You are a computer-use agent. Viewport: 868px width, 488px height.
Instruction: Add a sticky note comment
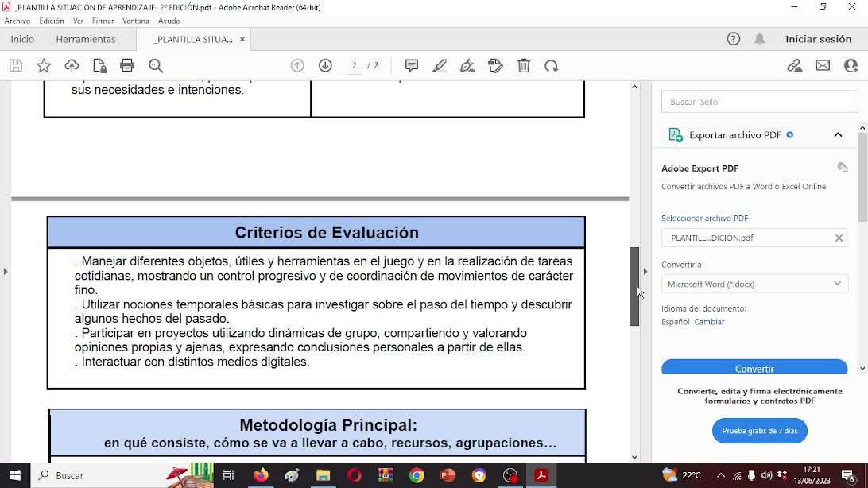coord(412,66)
